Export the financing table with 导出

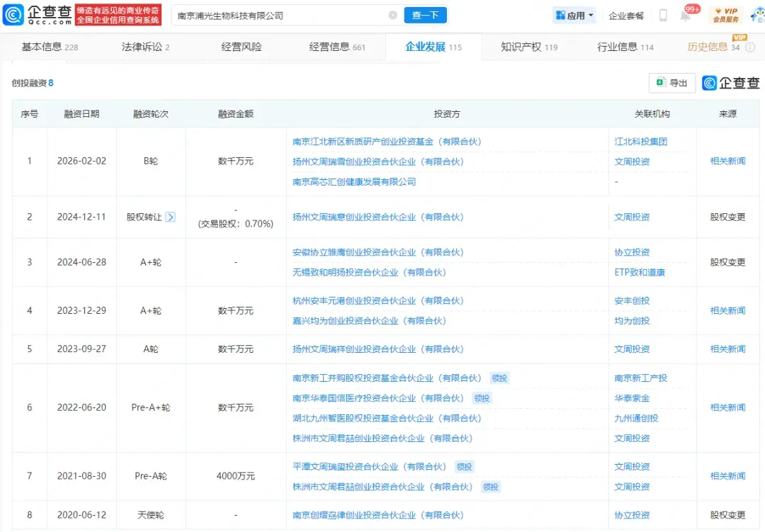[x=671, y=83]
